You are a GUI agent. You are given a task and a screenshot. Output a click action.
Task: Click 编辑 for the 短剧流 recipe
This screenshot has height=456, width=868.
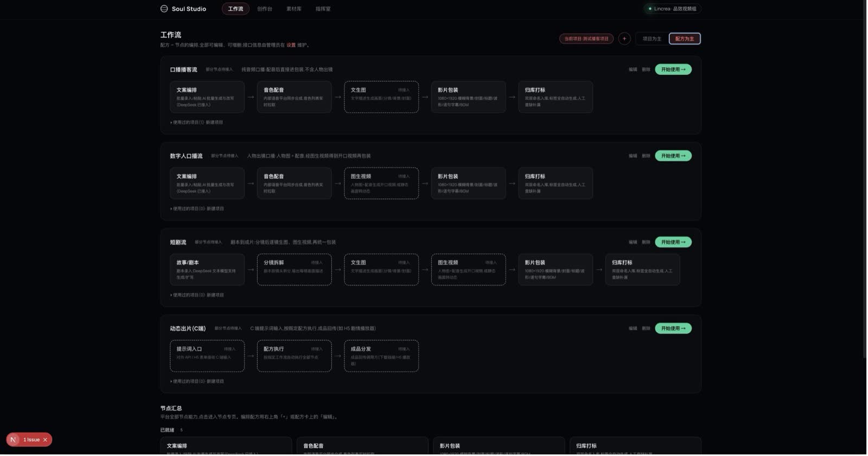click(x=634, y=242)
